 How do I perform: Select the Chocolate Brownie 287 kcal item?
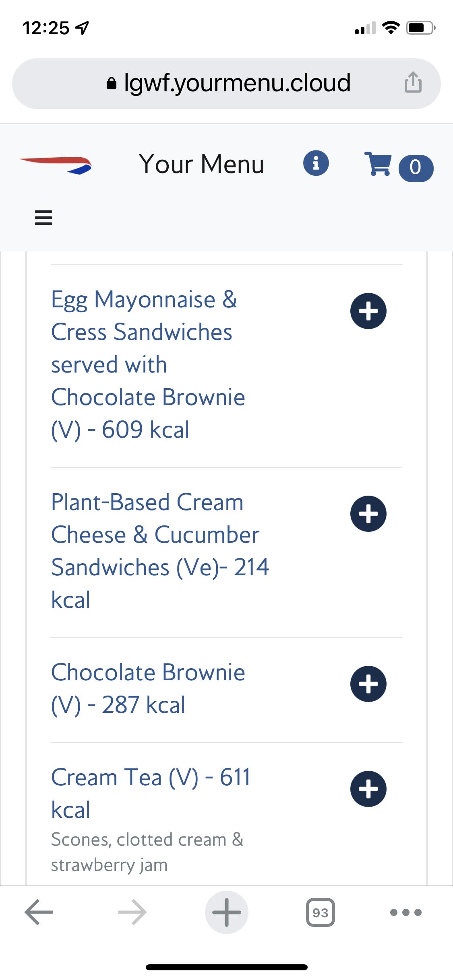point(148,688)
